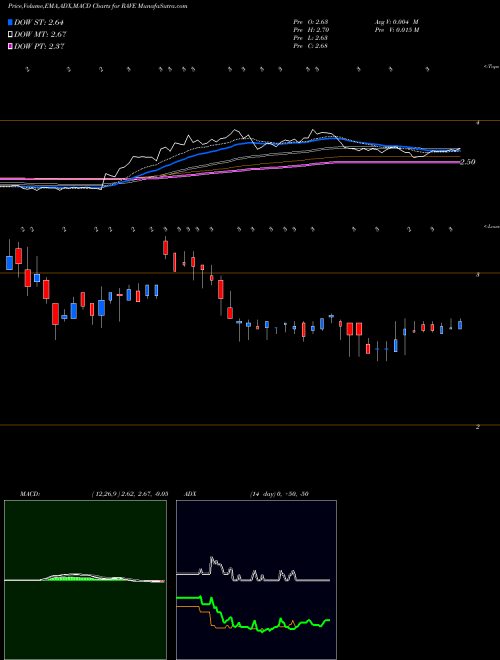Click the '4' price axis label

477,123
